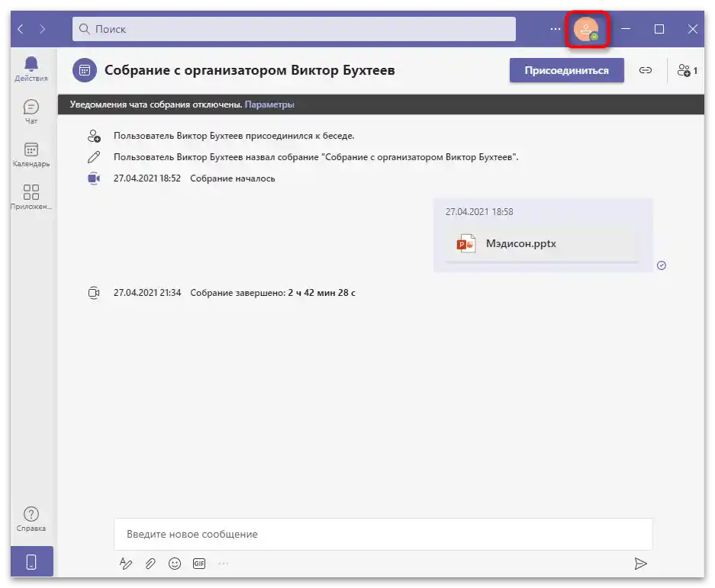Focus the Поиск search field
Screen dimensions: 715x588
click(294, 29)
